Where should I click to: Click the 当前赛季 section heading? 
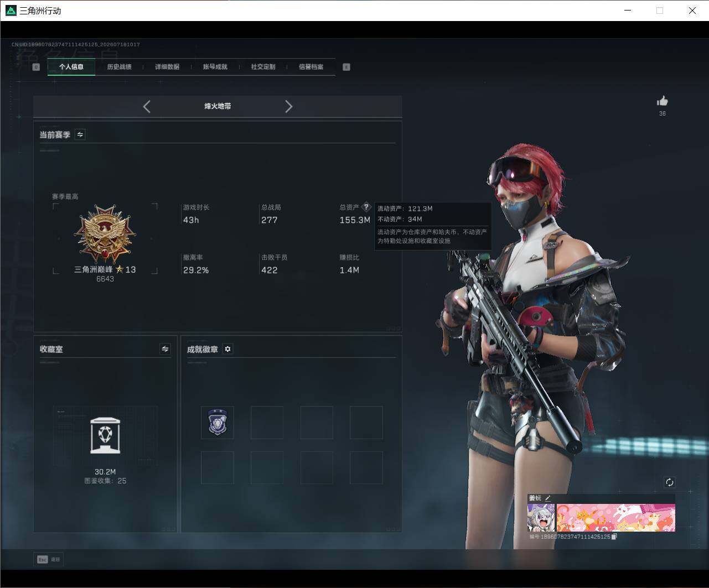pos(55,134)
